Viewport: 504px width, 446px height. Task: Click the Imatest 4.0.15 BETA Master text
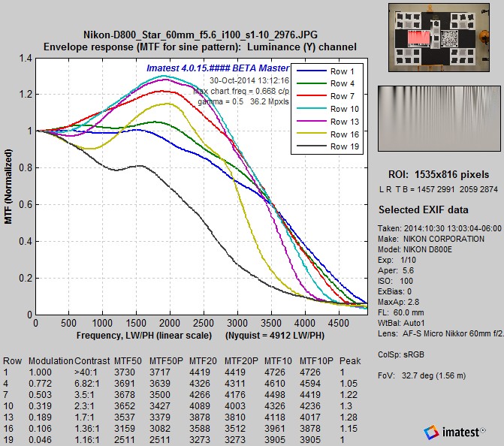click(218, 68)
